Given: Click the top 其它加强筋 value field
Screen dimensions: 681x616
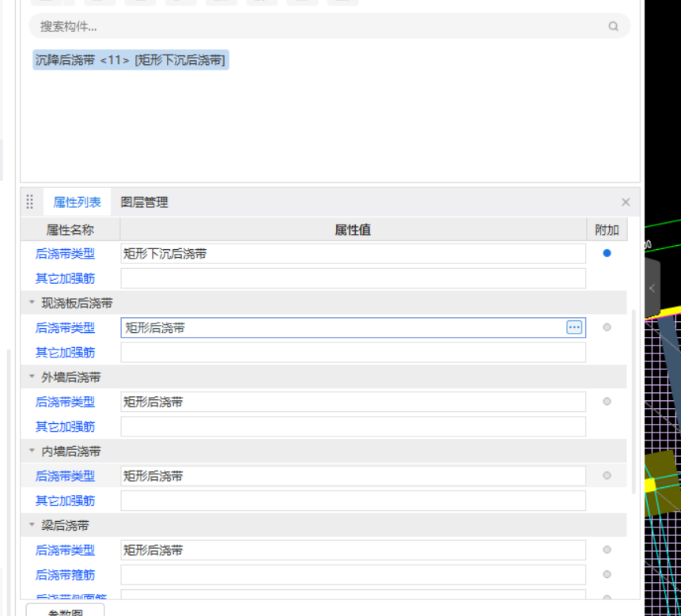Looking at the screenshot, I should pos(353,278).
